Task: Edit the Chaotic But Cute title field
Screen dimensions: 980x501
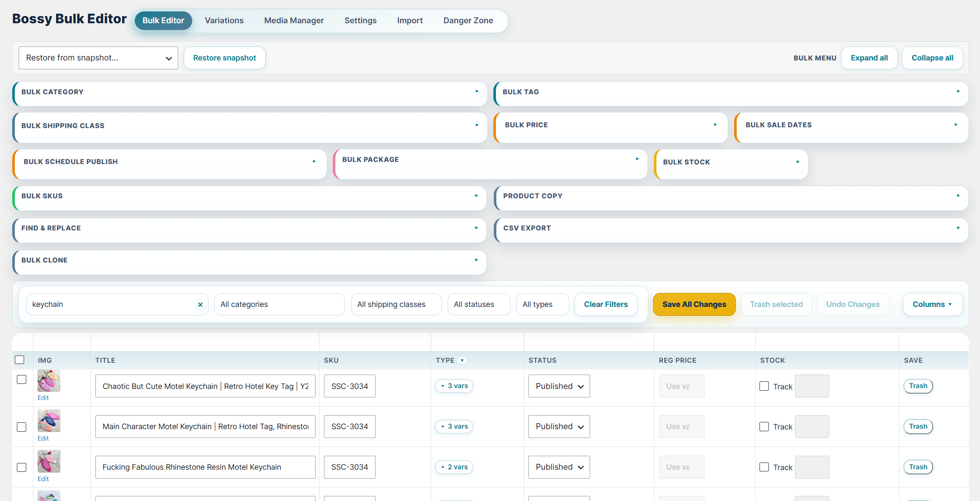Action: [205, 386]
